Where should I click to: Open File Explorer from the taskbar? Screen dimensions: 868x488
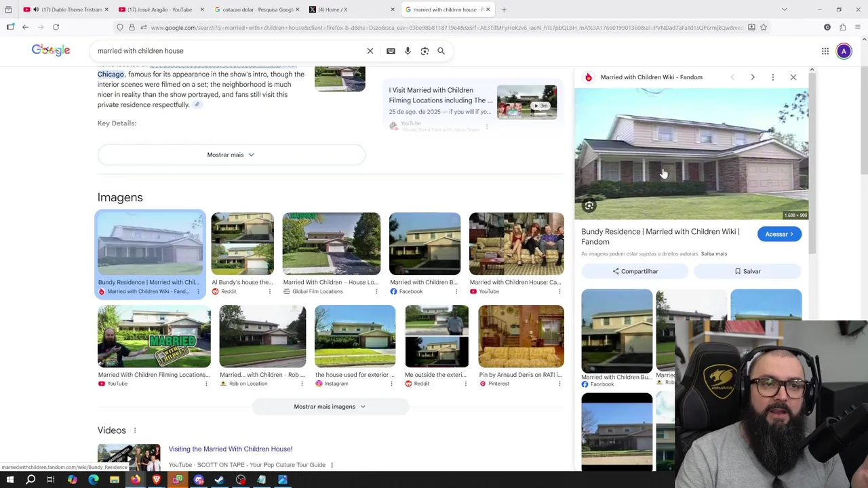pos(115,480)
